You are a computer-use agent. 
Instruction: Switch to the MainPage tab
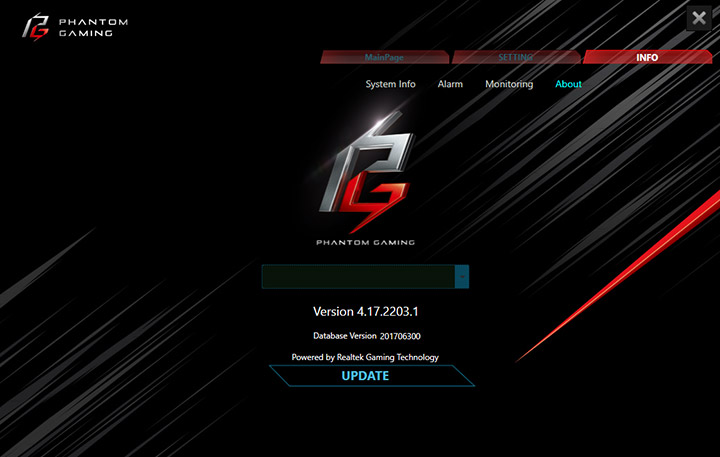(x=384, y=57)
